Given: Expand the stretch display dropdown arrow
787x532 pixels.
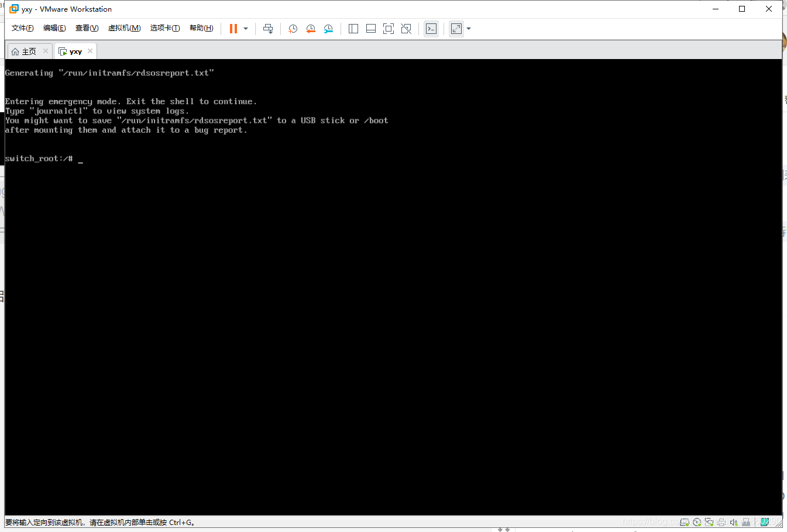Looking at the screenshot, I should 469,29.
